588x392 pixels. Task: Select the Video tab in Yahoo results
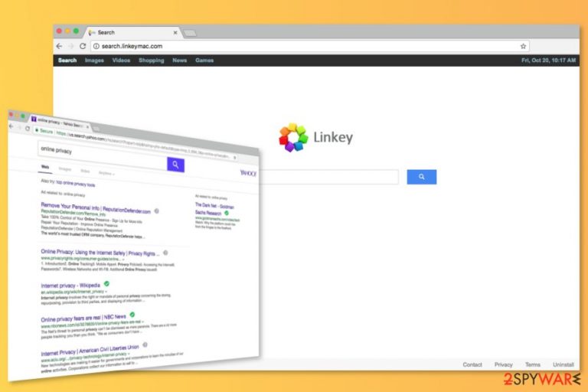click(85, 171)
